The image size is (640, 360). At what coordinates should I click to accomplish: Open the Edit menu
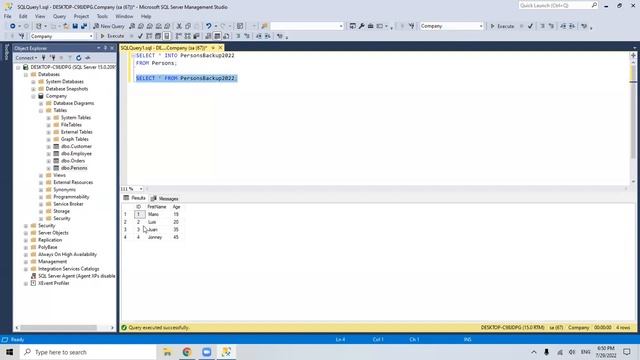click(x=23, y=16)
